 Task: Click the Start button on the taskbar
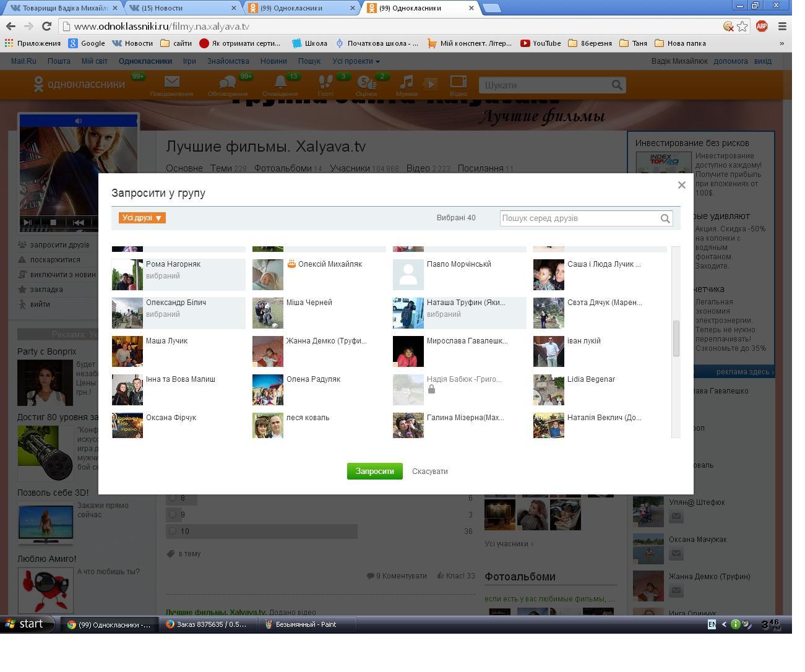[28, 624]
